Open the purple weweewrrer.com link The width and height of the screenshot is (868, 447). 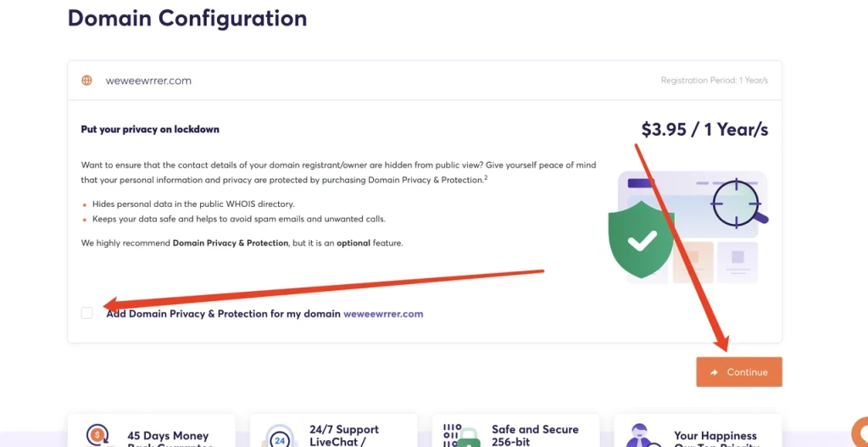(383, 314)
